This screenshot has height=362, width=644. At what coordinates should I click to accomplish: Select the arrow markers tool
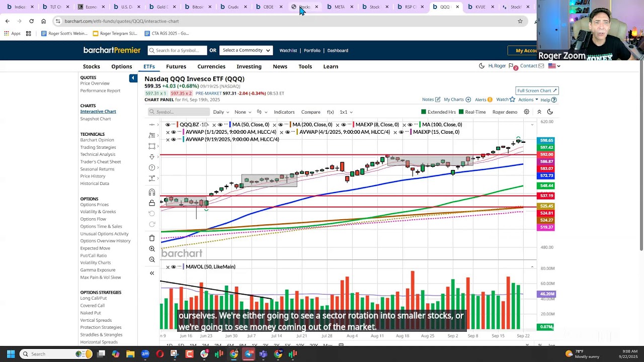pos(152,157)
